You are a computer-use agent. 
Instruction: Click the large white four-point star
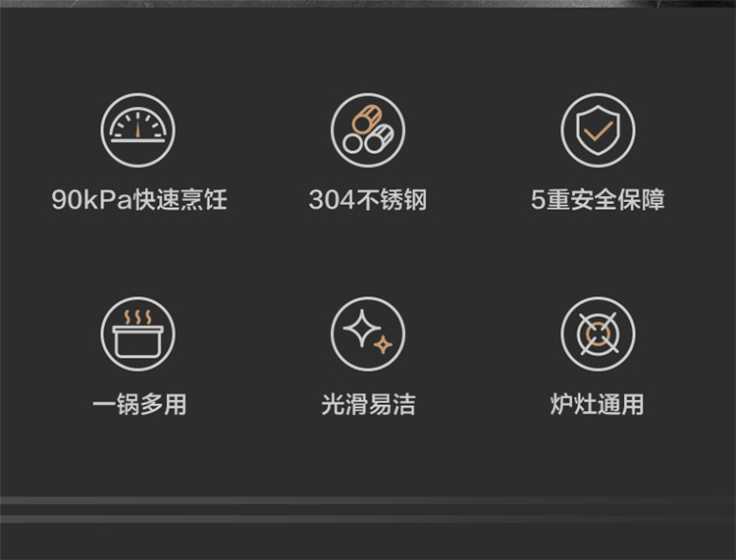pyautogui.click(x=362, y=328)
